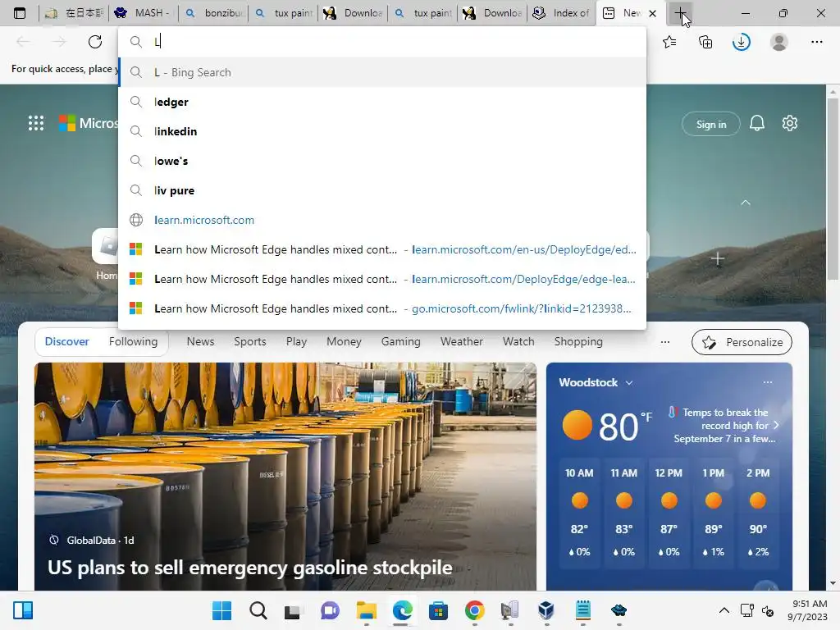This screenshot has height=630, width=840.
Task: Open the 12 PM hourly forecast
Action: [x=669, y=513]
